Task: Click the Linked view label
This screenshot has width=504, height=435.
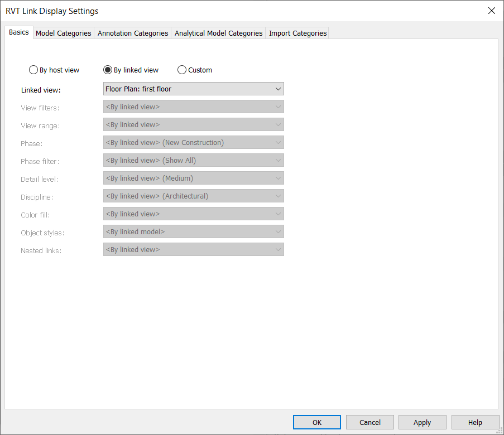Action: tap(41, 90)
